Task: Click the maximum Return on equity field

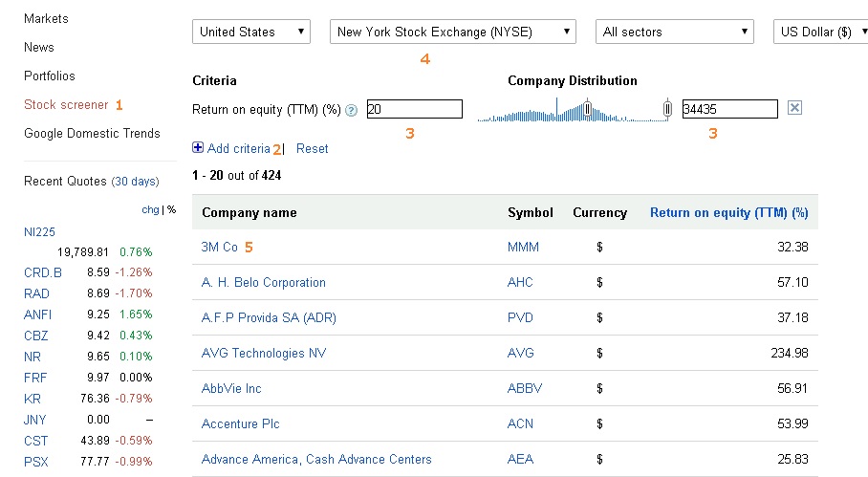Action: [729, 109]
